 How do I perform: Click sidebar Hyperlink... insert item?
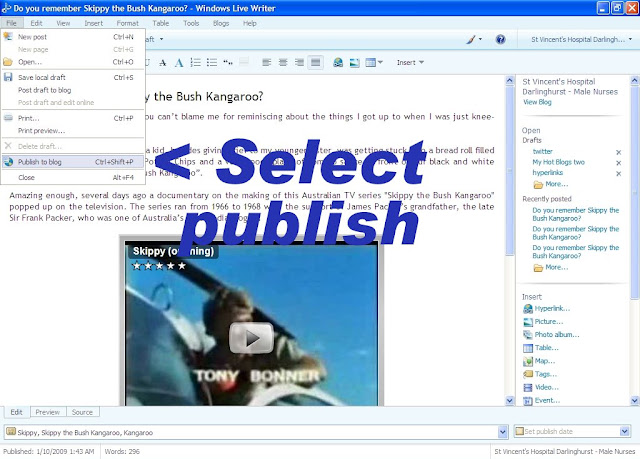coord(547,308)
